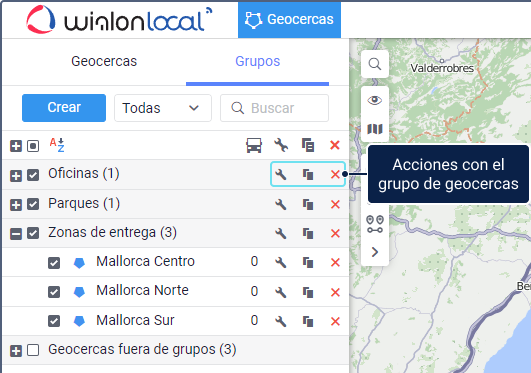Collapse the Zonas de entrega group

coord(16,234)
